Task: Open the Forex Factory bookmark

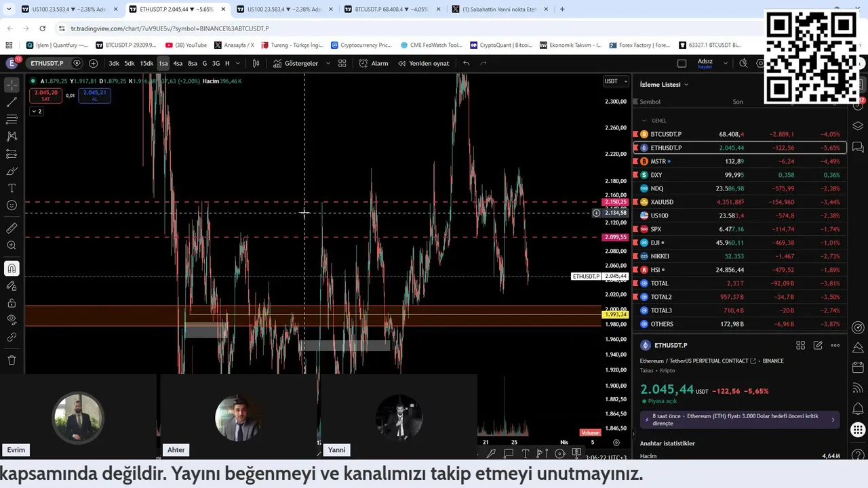Action: (x=639, y=45)
